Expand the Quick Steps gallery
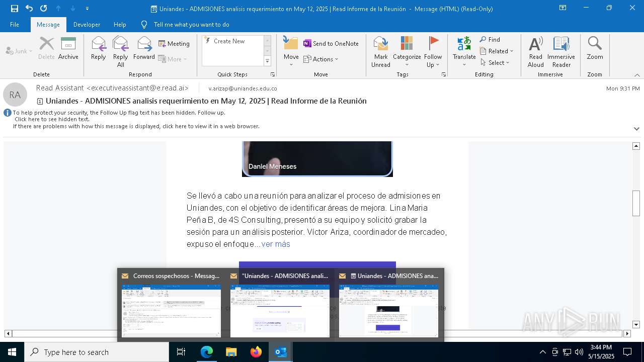This screenshot has height=362, width=644. 267,61
